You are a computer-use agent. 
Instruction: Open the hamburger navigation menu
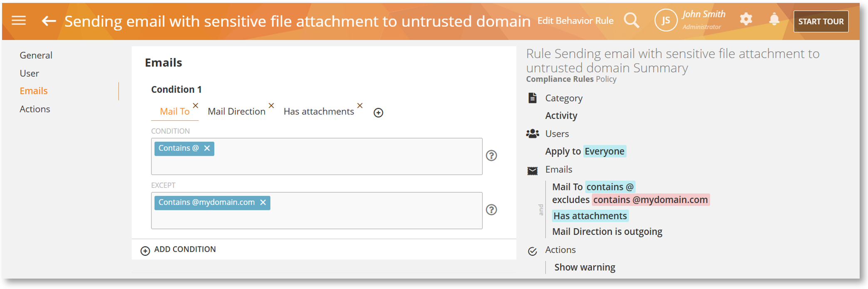click(19, 21)
